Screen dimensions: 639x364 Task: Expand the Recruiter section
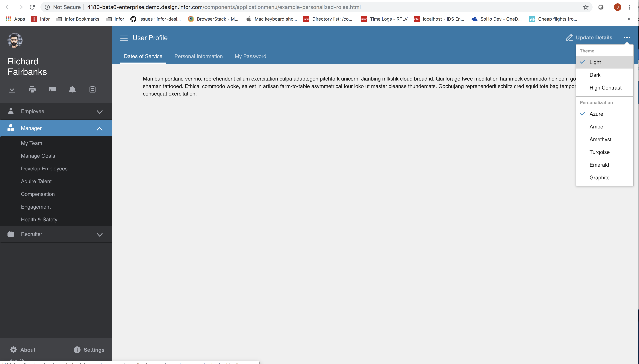tap(99, 234)
